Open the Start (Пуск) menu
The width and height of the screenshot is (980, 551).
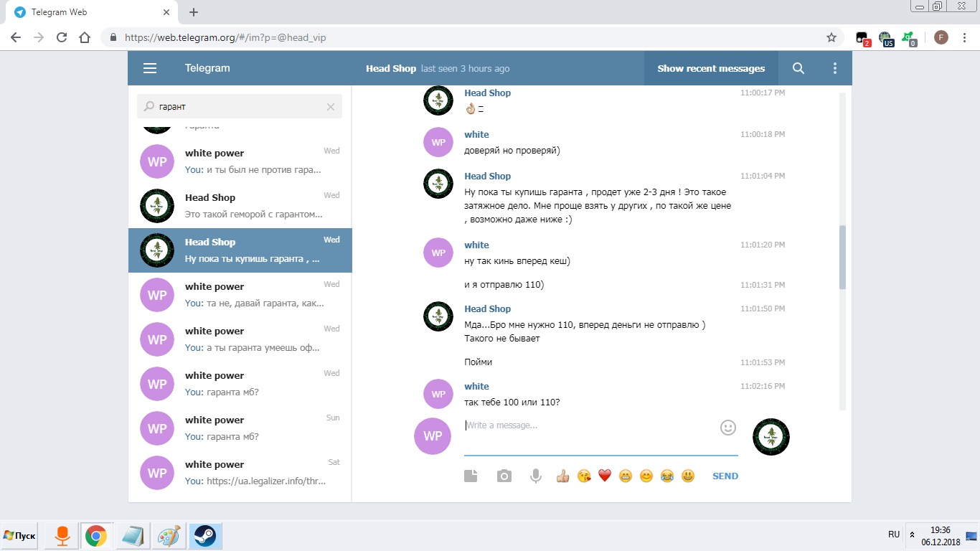tap(20, 536)
